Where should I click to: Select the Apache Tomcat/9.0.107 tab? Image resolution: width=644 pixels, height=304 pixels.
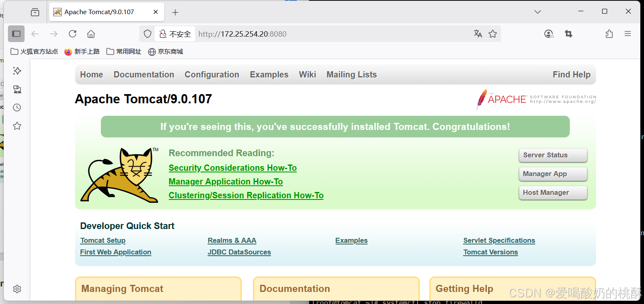coord(106,12)
